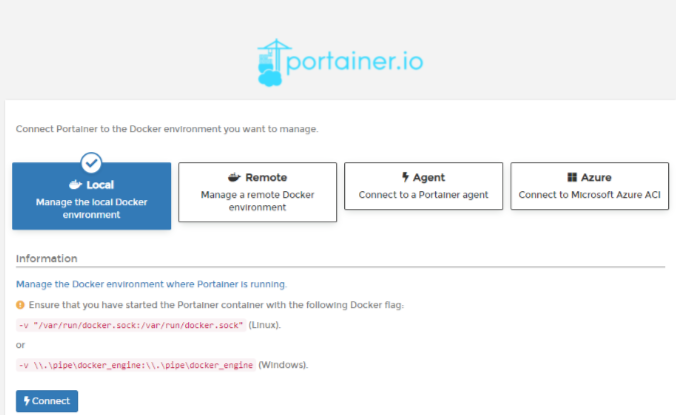Click the Linux docker.sock flag code
Screen dimensions: 676x415
coord(131,325)
